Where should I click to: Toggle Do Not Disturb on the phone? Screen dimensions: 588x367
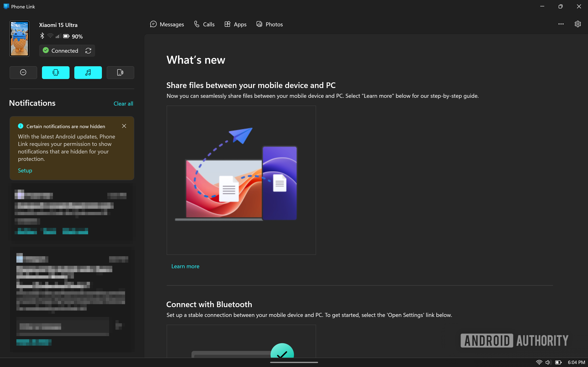click(x=23, y=72)
